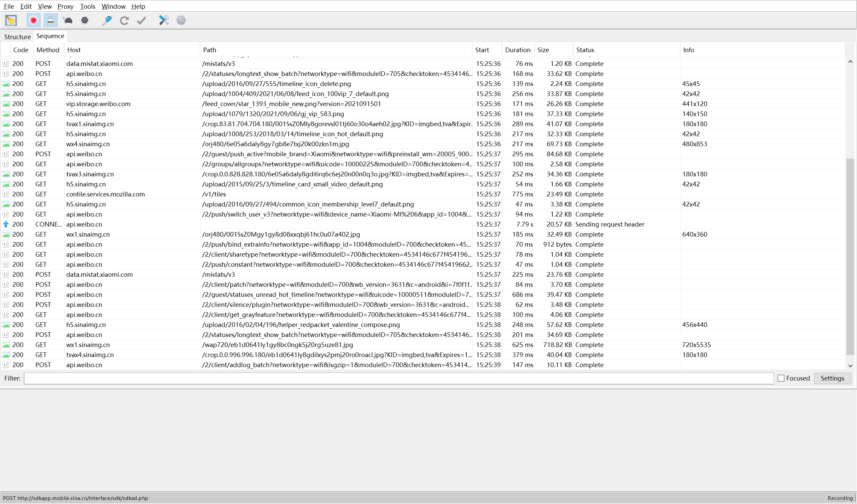Select the Compose pen icon
857x504 pixels.
click(107, 20)
